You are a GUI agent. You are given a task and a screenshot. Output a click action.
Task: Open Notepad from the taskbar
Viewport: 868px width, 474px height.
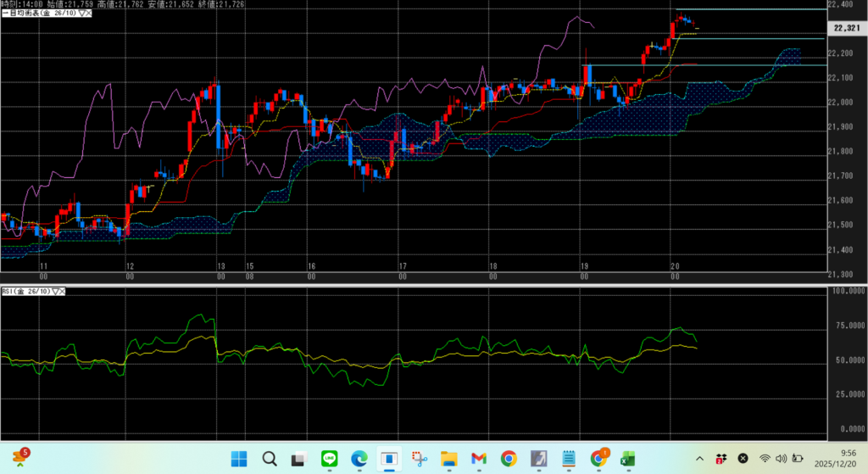[x=567, y=459]
